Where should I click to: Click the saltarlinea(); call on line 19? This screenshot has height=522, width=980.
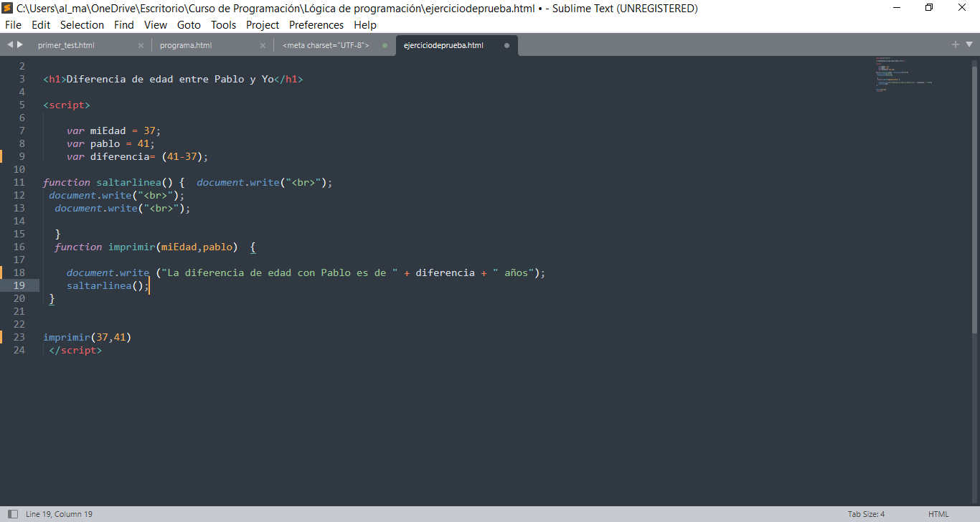(108, 285)
